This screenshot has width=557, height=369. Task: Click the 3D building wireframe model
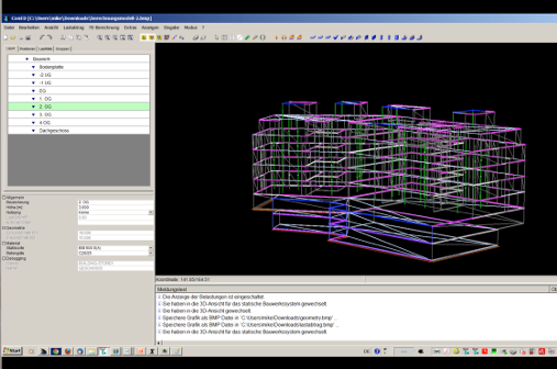[x=389, y=181]
